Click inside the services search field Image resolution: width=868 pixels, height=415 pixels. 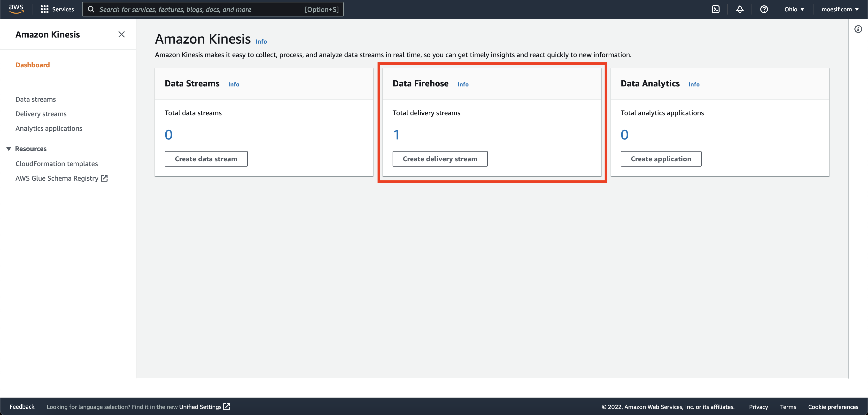coord(202,9)
